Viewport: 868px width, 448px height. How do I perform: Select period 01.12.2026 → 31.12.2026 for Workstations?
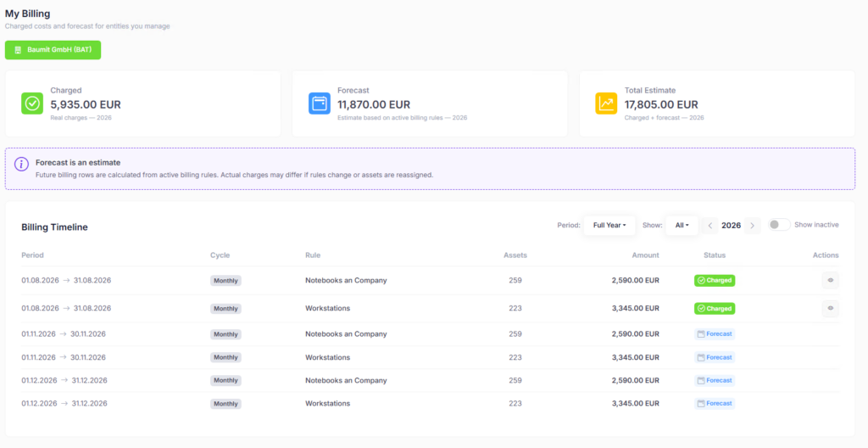click(64, 403)
